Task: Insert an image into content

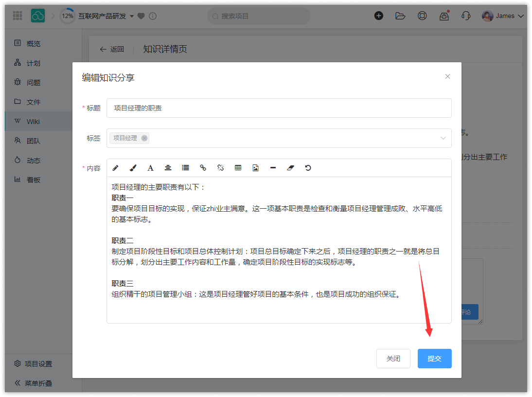Action: 255,168
